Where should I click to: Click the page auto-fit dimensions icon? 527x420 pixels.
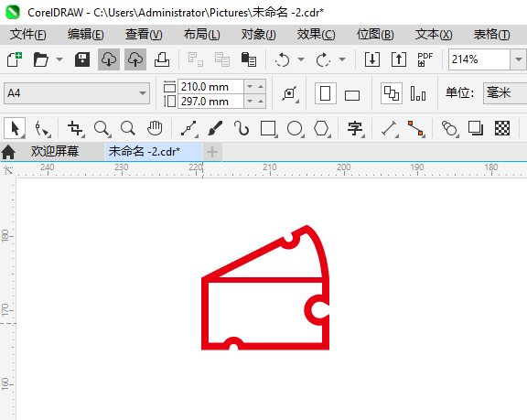(x=290, y=93)
